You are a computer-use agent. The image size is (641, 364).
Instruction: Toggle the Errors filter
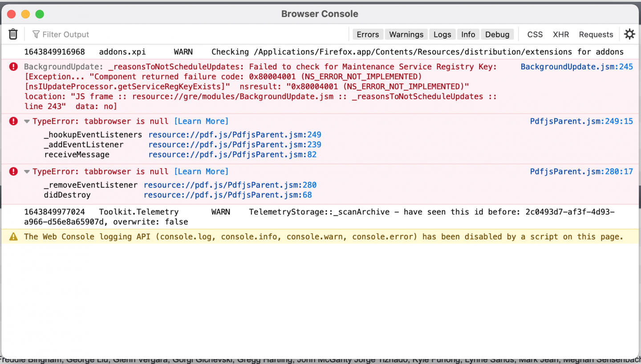click(368, 34)
